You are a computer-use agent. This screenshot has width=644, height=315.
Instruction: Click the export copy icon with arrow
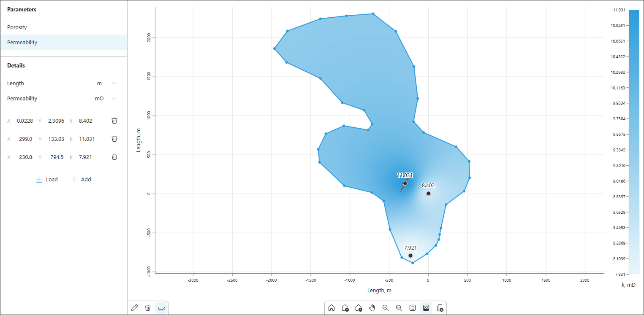(440, 308)
